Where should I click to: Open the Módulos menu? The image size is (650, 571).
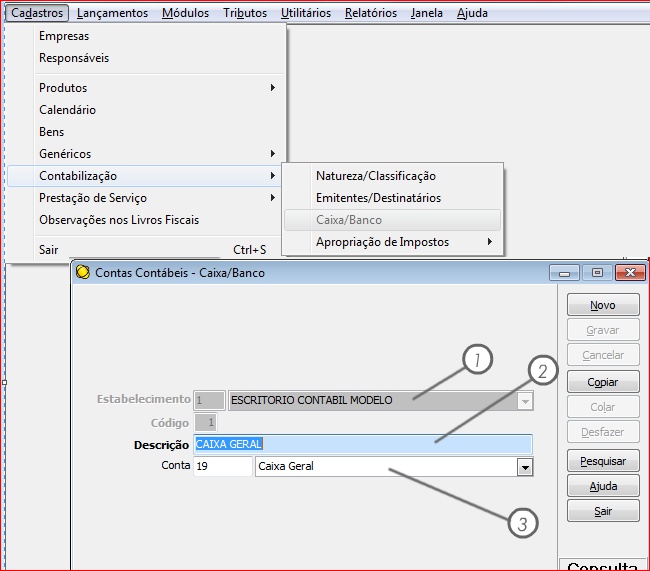(x=185, y=13)
